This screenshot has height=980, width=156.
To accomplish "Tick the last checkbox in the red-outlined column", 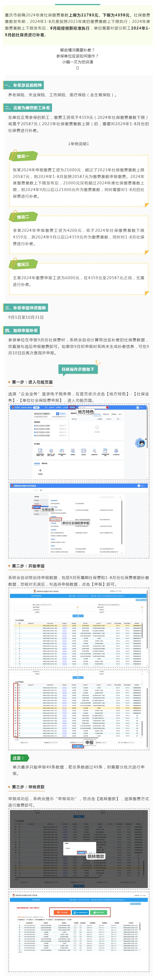I will click(15, 735).
